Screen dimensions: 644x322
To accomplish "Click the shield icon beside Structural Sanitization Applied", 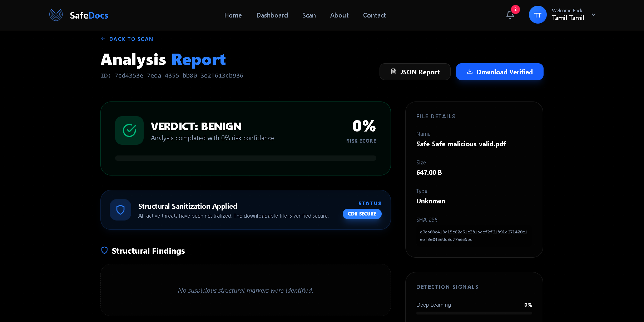I will point(120,210).
